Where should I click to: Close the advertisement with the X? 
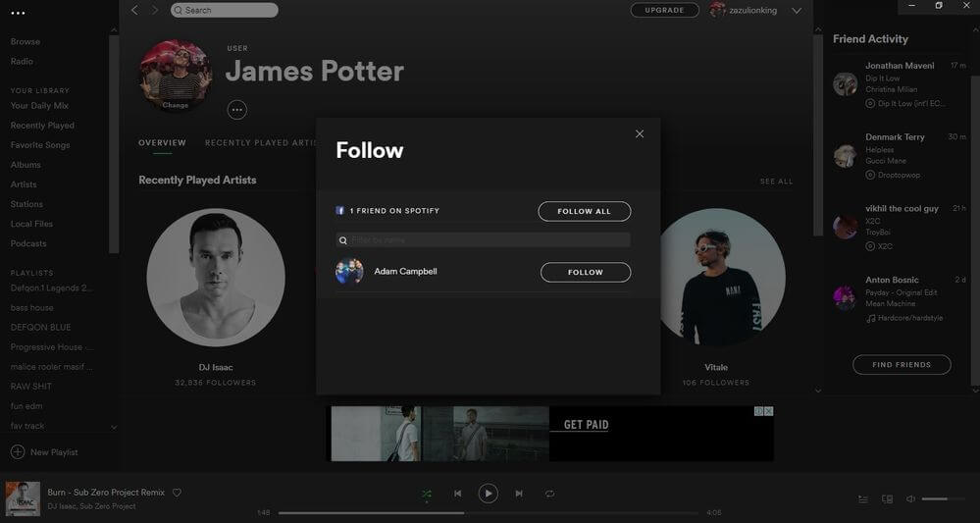[x=769, y=411]
